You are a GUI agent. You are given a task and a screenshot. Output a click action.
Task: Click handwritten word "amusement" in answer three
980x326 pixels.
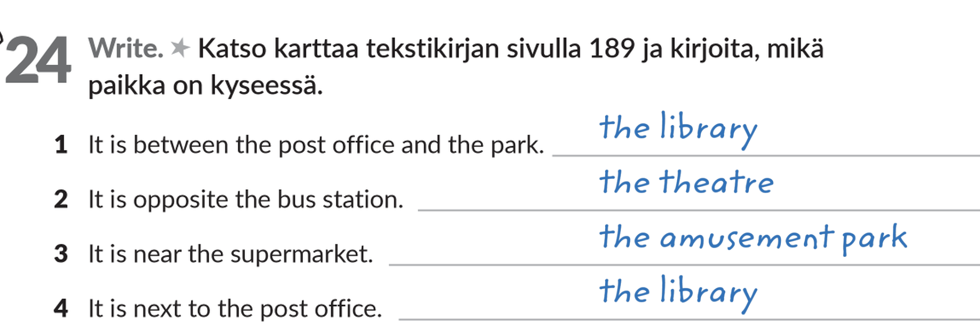point(746,239)
